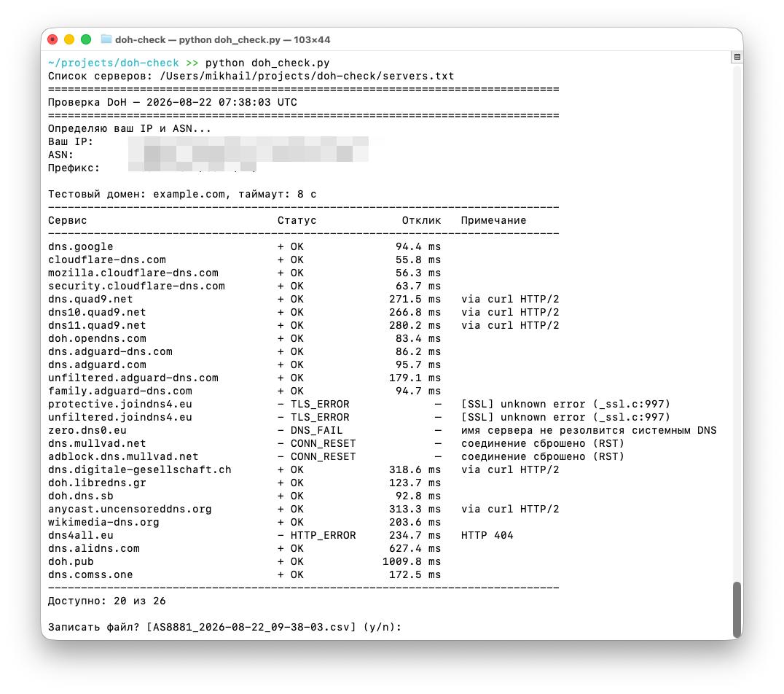Click 'dns.digitale-gesellschaft.ch' service name
This screenshot has height=694, width=784.
139,470
